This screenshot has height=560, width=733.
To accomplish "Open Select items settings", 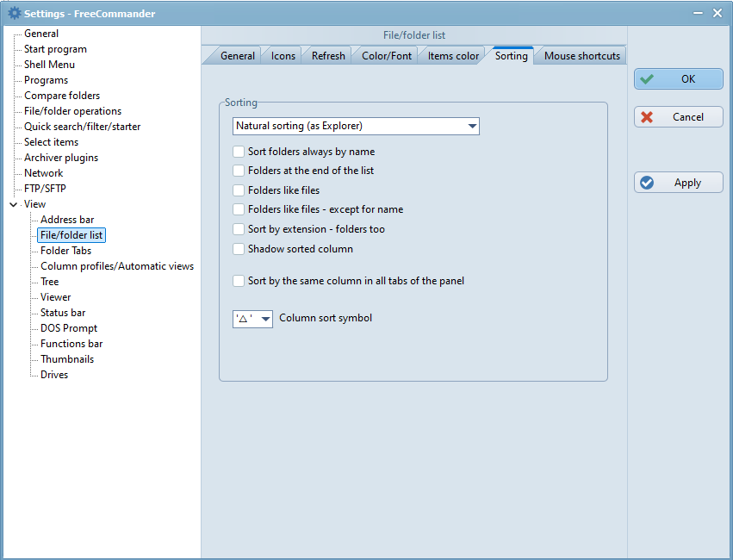I will tap(51, 141).
